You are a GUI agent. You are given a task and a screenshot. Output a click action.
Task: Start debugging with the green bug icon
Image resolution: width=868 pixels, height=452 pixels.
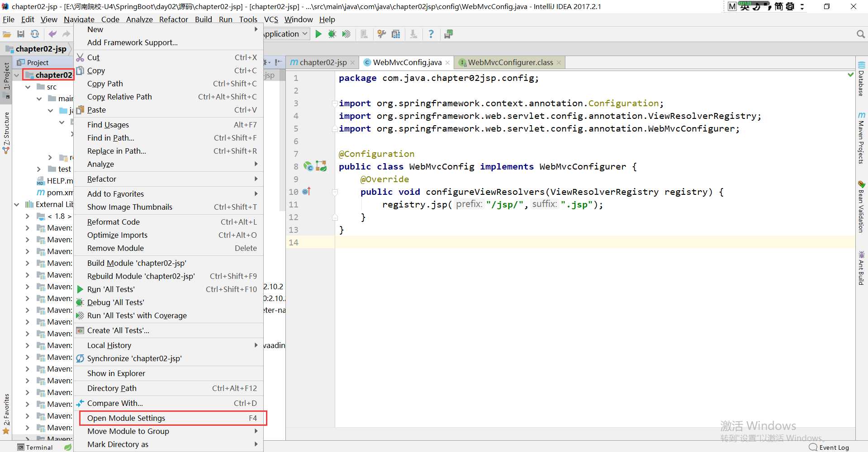(332, 34)
